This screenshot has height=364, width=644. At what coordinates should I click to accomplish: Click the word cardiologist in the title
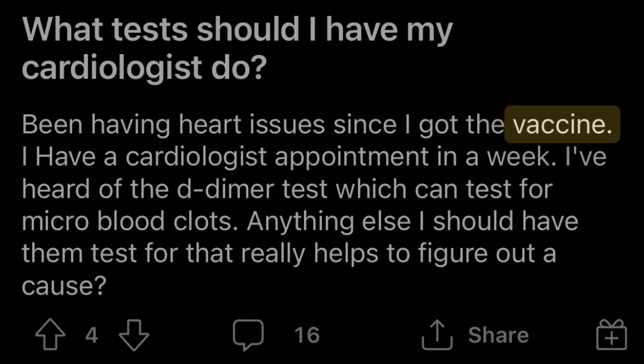coord(112,67)
